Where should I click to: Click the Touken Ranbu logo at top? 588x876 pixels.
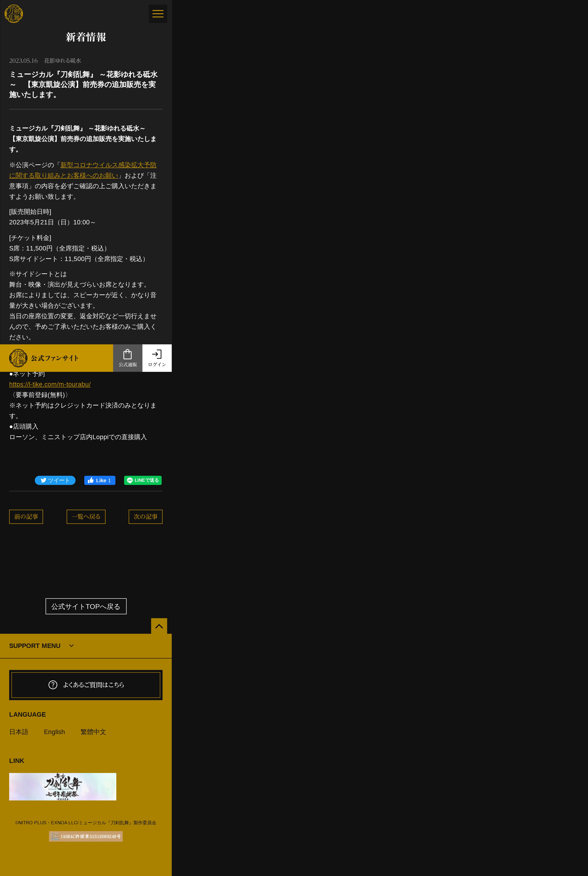pyautogui.click(x=14, y=14)
